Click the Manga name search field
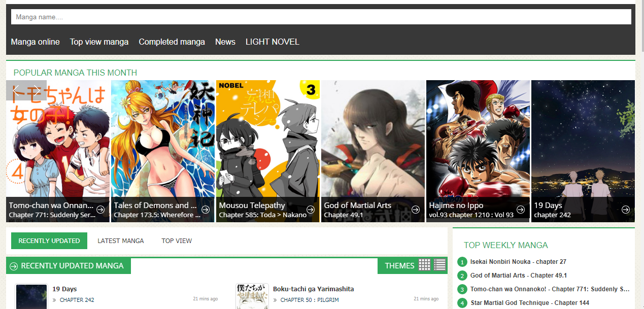This screenshot has height=309, width=644. click(x=321, y=17)
